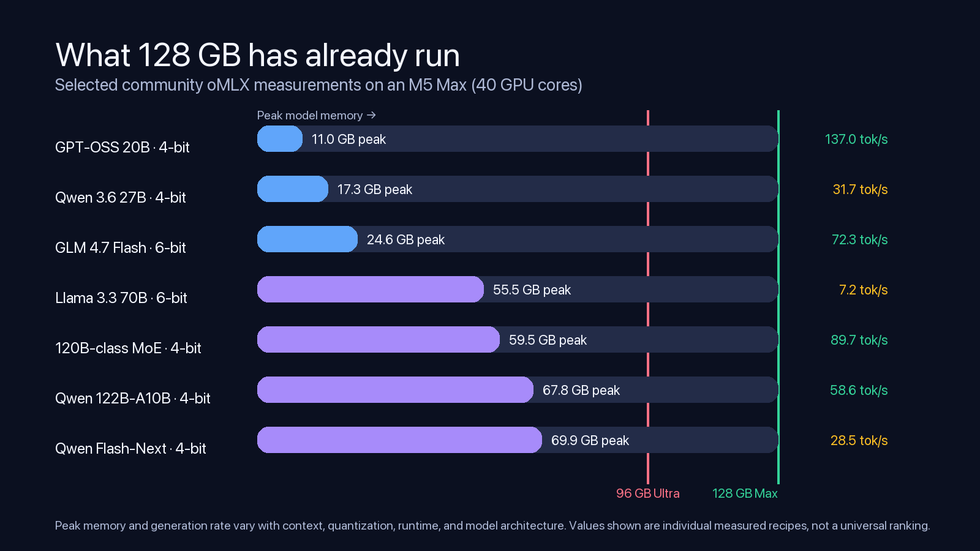Click the subtitle about community oMLX measurements

click(318, 85)
